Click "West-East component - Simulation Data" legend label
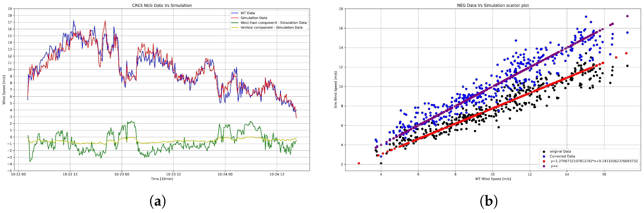 pos(273,23)
